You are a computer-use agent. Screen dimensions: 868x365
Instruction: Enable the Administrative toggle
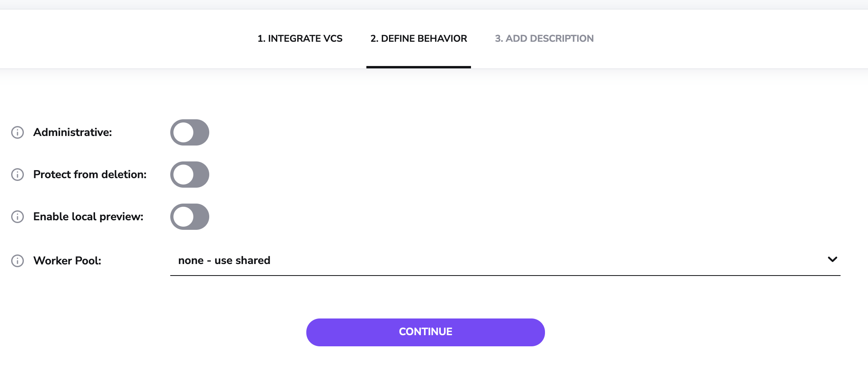190,132
